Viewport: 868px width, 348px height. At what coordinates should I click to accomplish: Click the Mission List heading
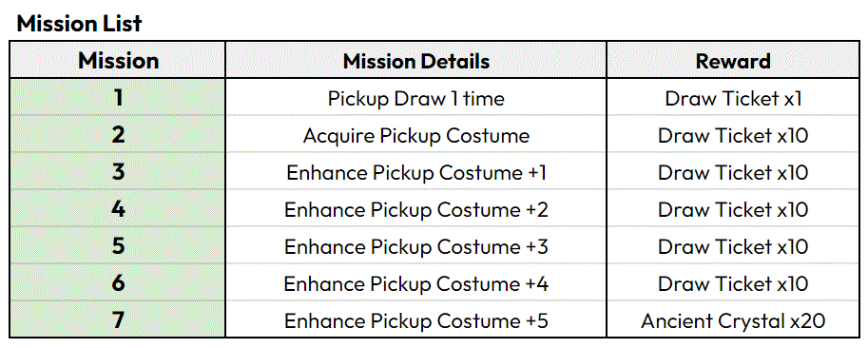pos(79,23)
